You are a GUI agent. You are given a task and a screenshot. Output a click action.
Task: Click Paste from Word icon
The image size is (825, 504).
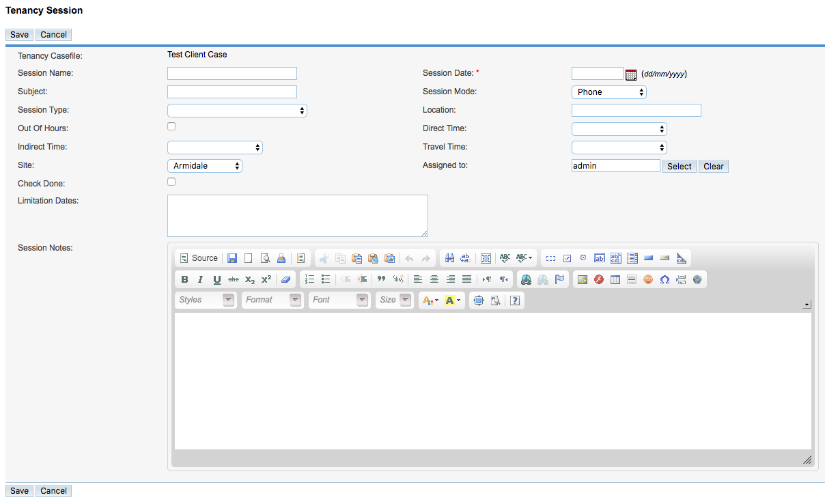tap(390, 258)
